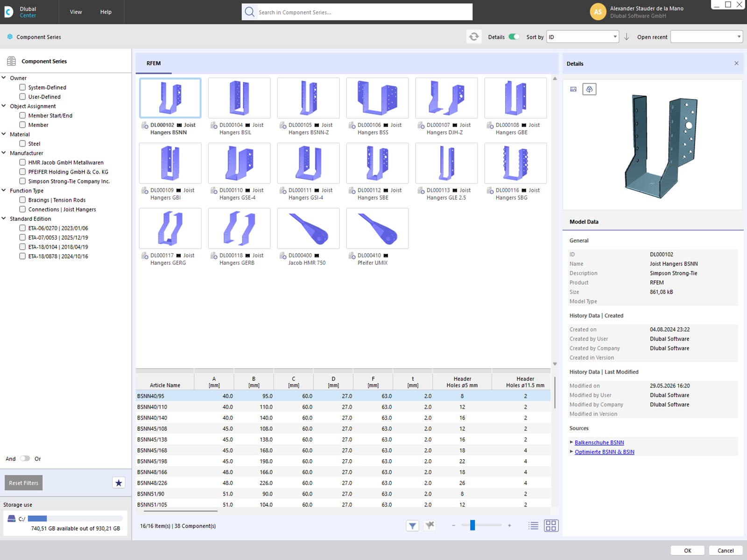Collapse the Object Assignment group

coord(4,106)
